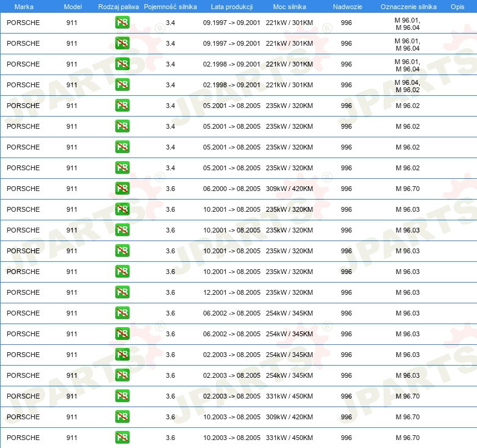Click fuel icon in the 10.2003 331kW row
The image size is (477, 448).
(122, 438)
